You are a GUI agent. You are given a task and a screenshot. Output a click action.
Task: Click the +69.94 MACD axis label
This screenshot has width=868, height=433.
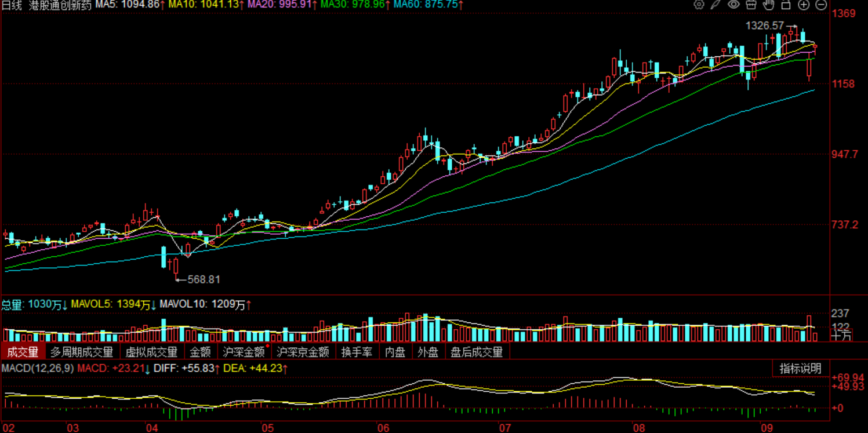(848, 378)
